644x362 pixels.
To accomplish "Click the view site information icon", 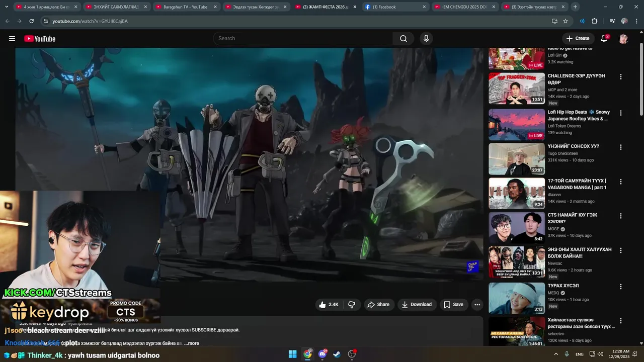I will pyautogui.click(x=46, y=21).
